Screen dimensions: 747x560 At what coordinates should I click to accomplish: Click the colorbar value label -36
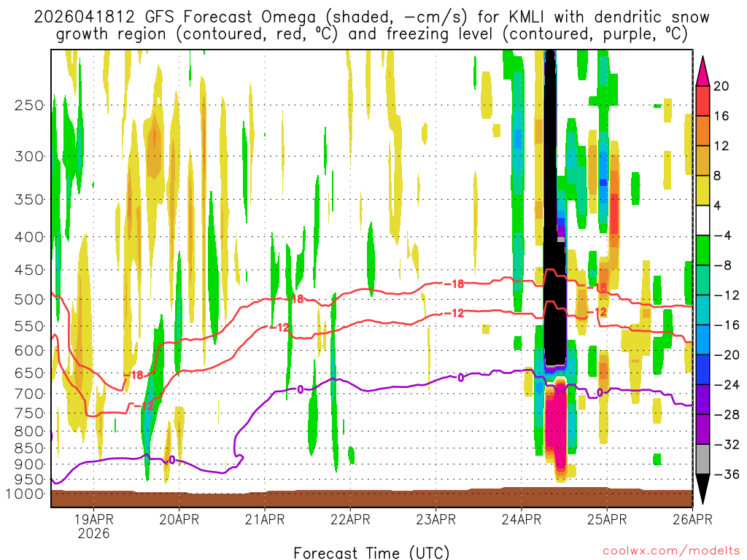[727, 474]
